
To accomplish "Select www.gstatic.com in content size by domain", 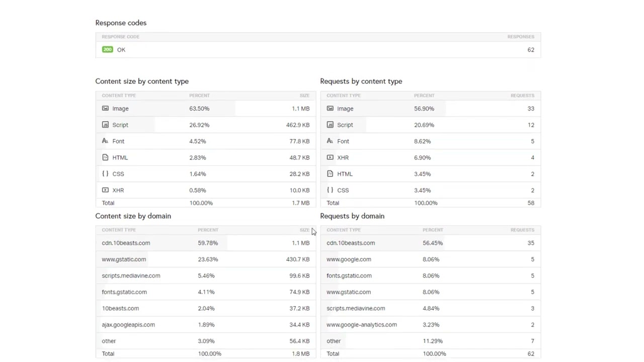I will [x=124, y=259].
